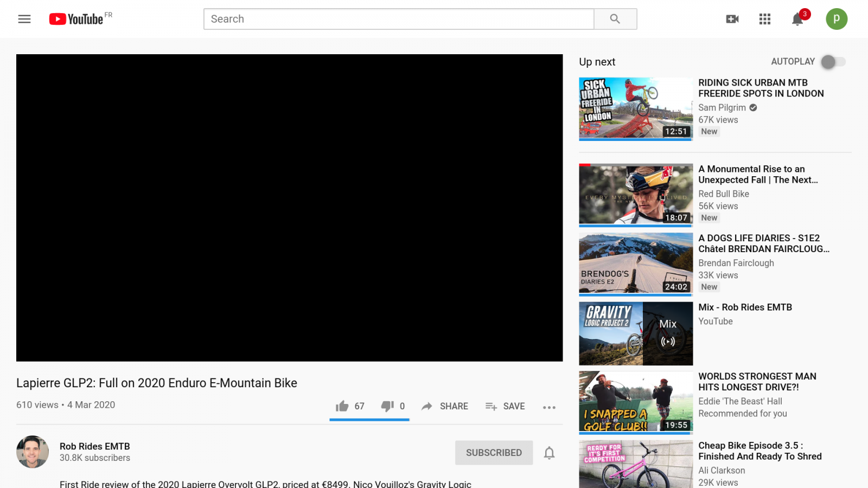Click the AUTOPLAY label text
This screenshot has width=868, height=488.
[793, 62]
